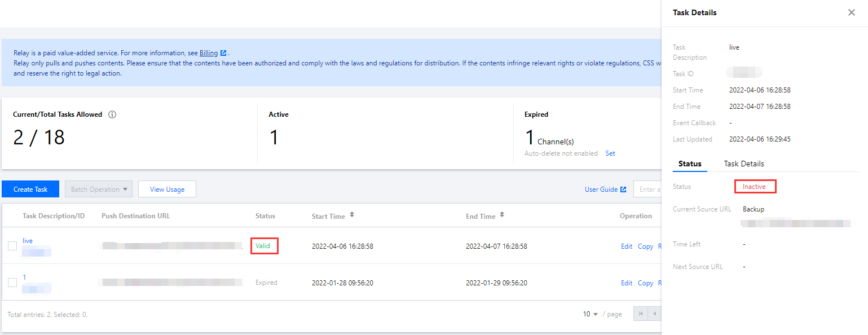The image size is (868, 335).
Task: Open the 10 per page dropdown
Action: point(591,314)
